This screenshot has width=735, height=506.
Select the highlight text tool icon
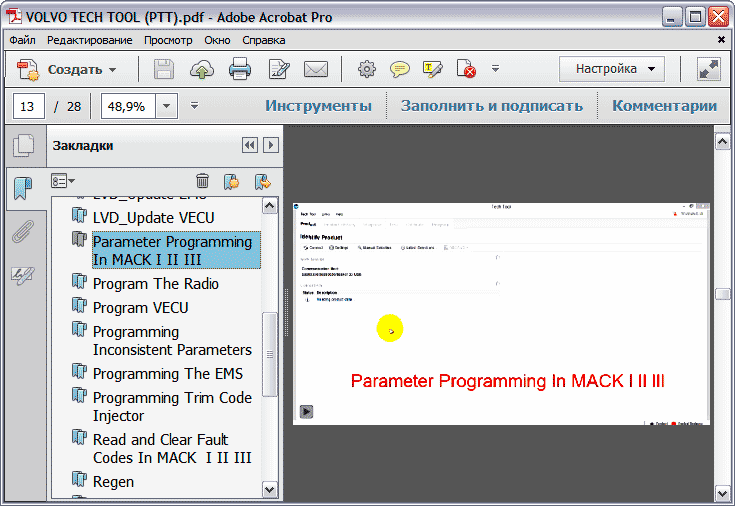pyautogui.click(x=432, y=70)
